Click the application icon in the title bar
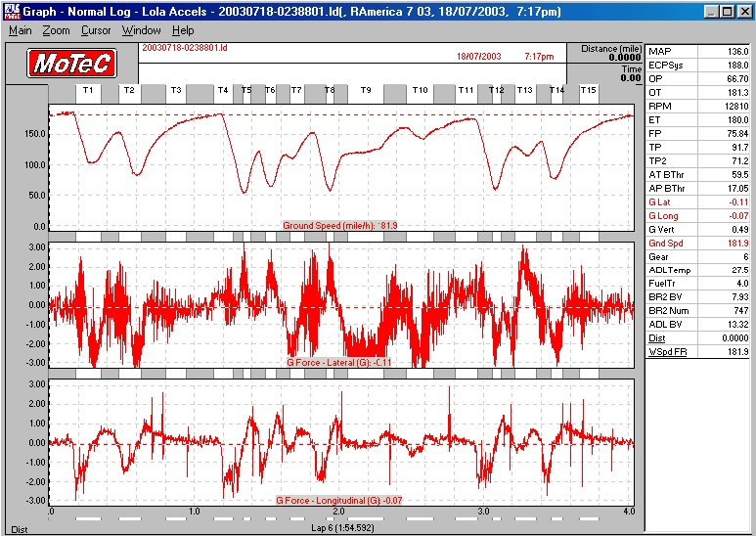Viewport: 756px width, 536px height. 11,11
